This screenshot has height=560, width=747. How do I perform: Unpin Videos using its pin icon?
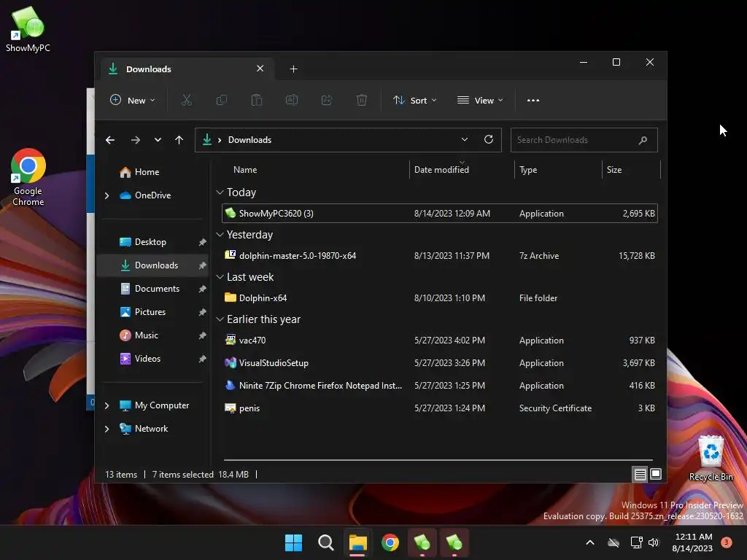203,359
